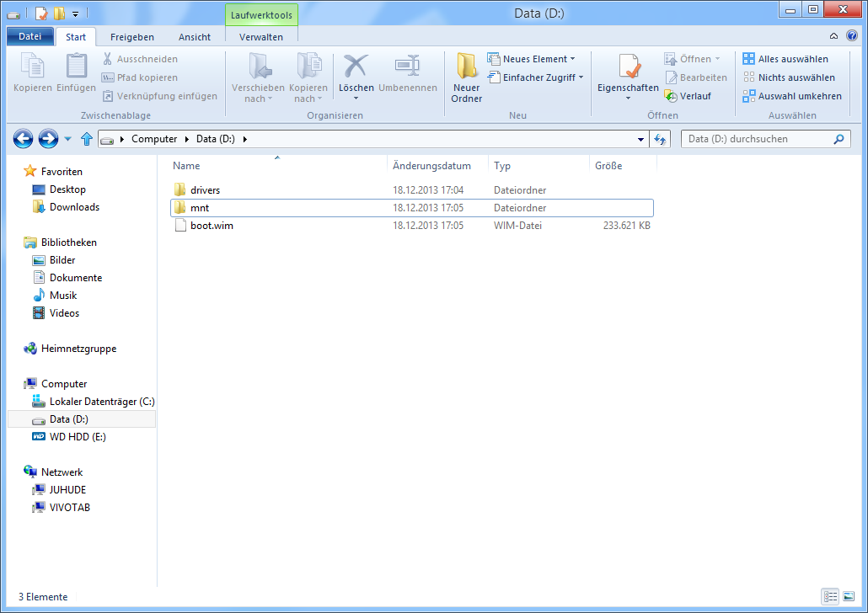The image size is (868, 613).
Task: Sort by the Name column header
Action: (276, 165)
